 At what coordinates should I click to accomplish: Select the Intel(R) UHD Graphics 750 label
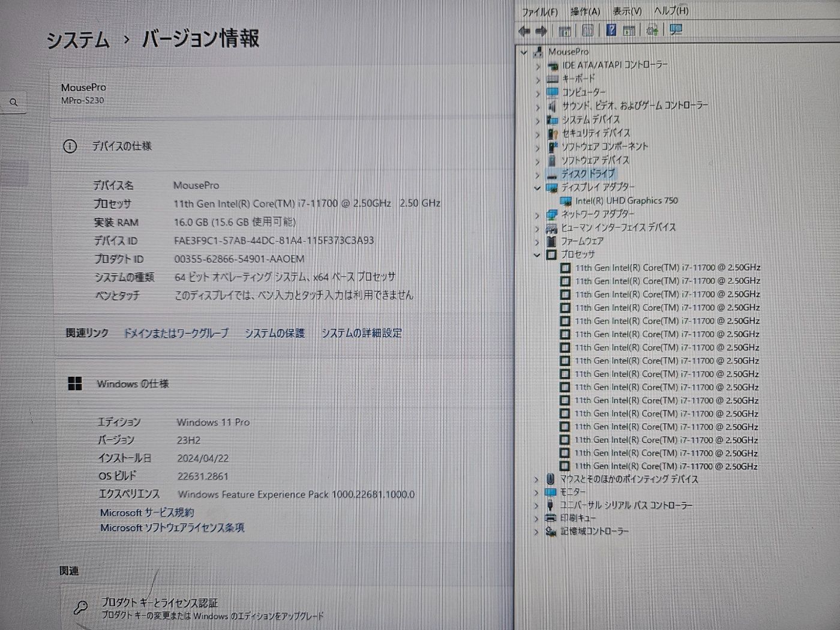pos(626,201)
